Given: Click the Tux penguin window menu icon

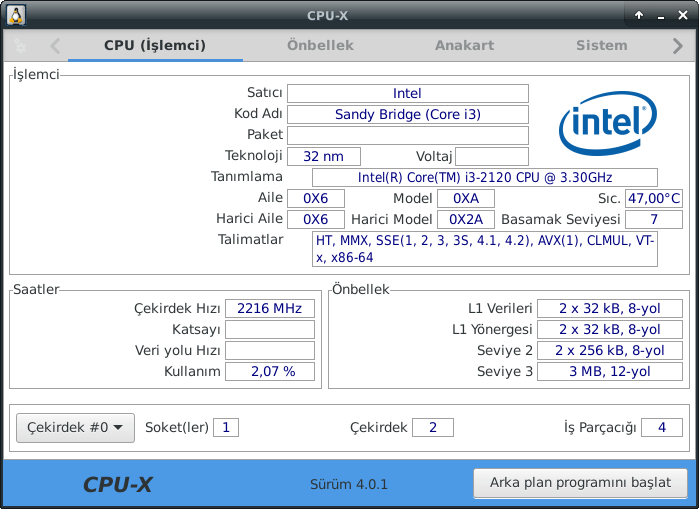Looking at the screenshot, I should pos(16,15).
